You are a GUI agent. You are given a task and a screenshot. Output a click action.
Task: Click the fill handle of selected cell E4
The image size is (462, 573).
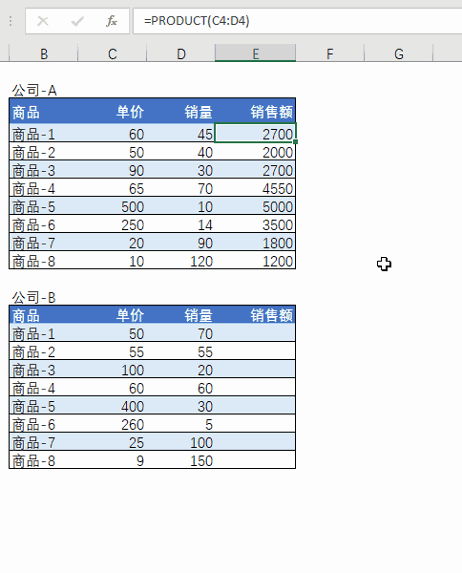click(295, 142)
